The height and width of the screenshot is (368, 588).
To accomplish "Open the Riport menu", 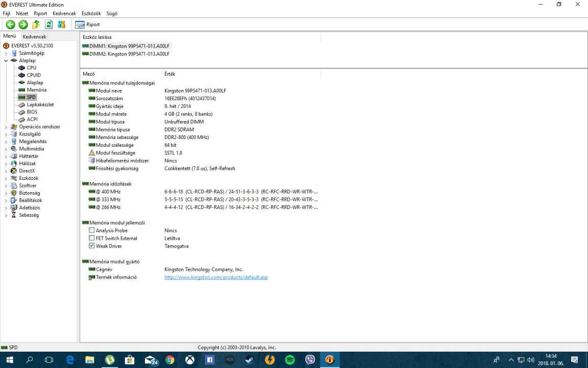I will point(40,13).
